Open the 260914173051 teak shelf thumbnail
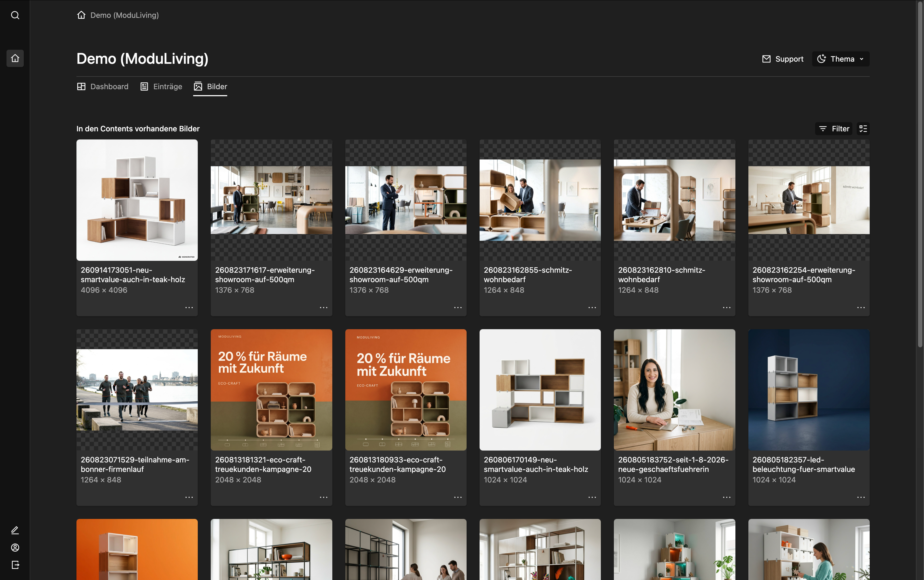Screen dimensions: 924x580 tap(137, 200)
